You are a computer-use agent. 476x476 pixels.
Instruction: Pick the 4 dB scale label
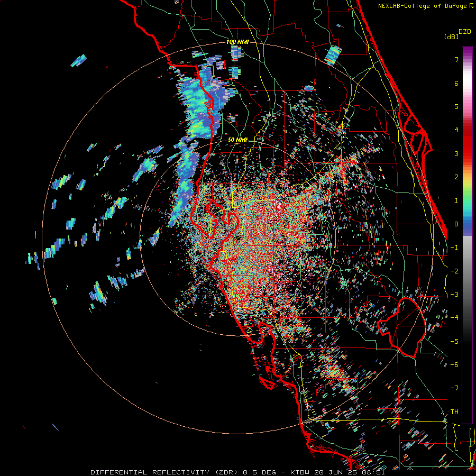coord(456,130)
